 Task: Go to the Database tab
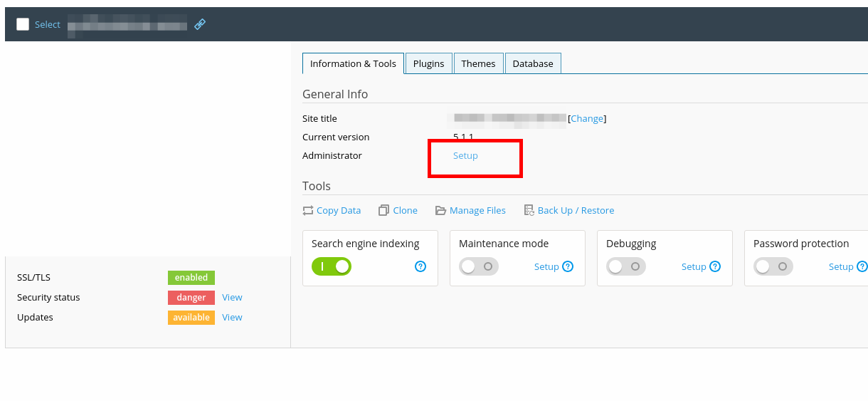(533, 63)
